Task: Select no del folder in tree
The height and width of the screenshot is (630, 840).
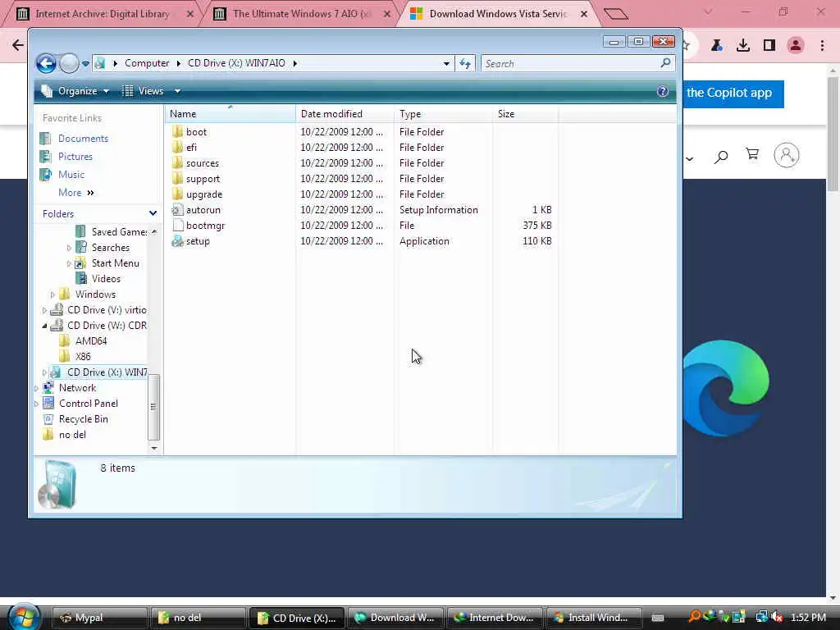Action: (x=72, y=435)
